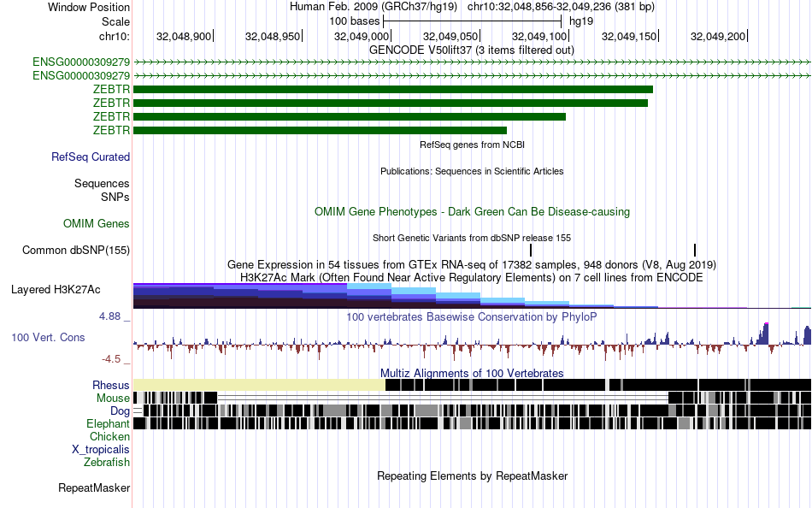Click the Mouse alignment double-line gap
Image resolution: width=812 pixels, height=508 pixels.
443,398
